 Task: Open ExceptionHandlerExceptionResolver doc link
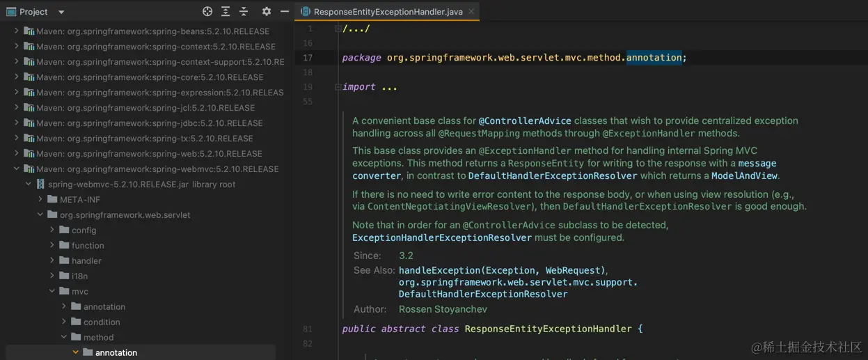point(442,237)
